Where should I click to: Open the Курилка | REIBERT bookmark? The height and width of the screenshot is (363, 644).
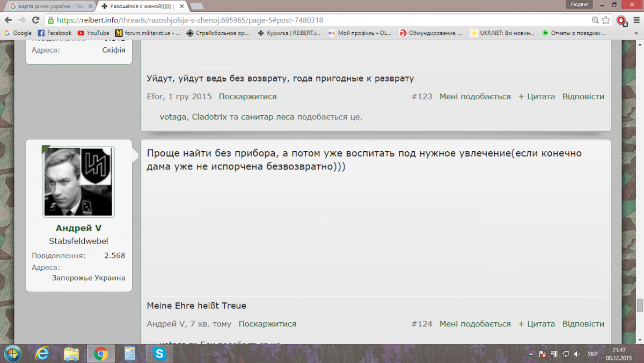point(289,33)
